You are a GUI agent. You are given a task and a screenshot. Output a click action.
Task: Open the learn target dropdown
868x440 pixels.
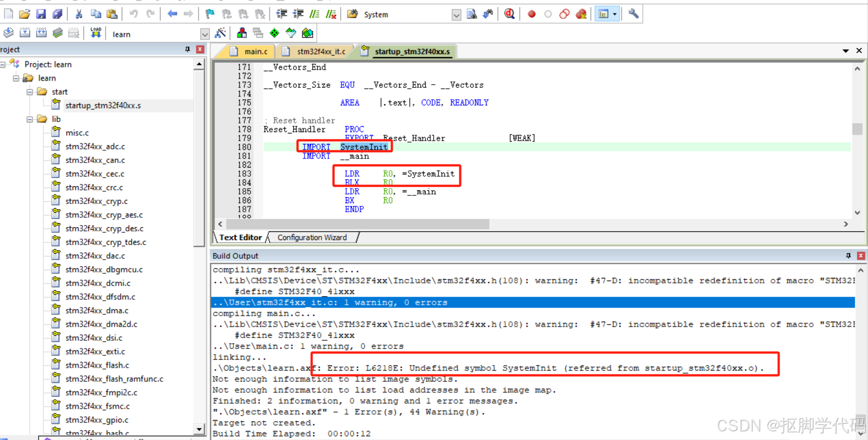(x=205, y=34)
